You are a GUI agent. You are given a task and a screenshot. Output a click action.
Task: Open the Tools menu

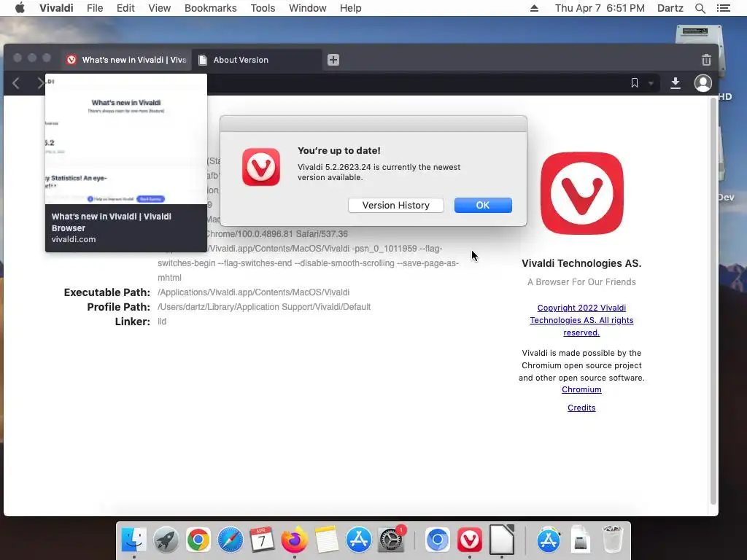pos(263,8)
